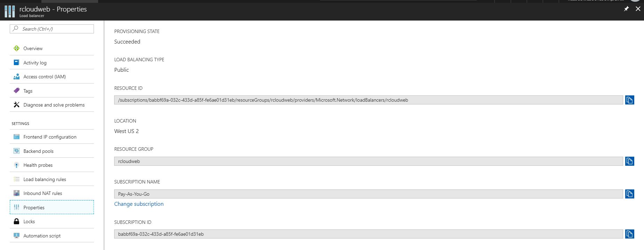This screenshot has height=250, width=644.
Task: Click the Inbound NAT rules icon
Action: pos(16,193)
